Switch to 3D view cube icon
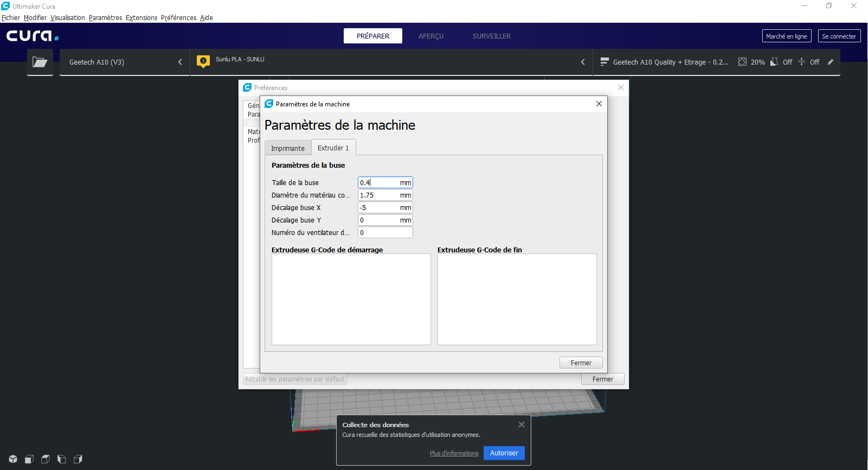Image resolution: width=868 pixels, height=470 pixels. tap(13, 459)
